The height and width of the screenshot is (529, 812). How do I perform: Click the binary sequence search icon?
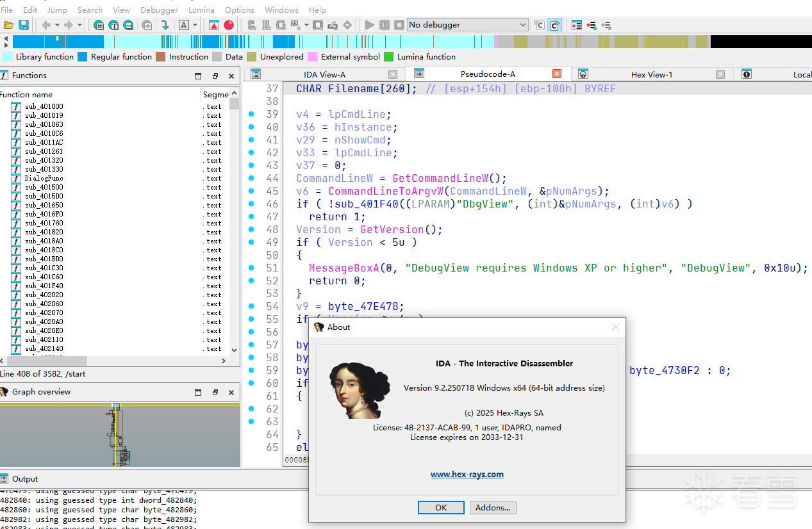tap(128, 25)
